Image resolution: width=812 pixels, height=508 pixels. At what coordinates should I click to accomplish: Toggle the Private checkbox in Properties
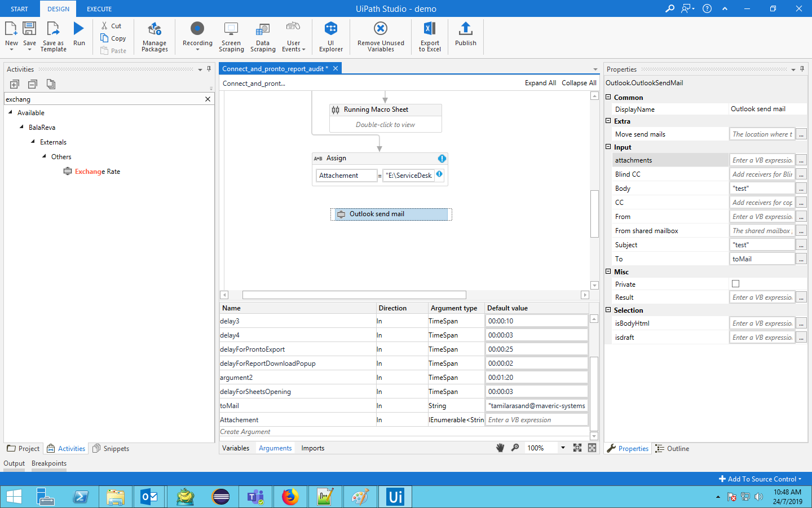pos(735,284)
